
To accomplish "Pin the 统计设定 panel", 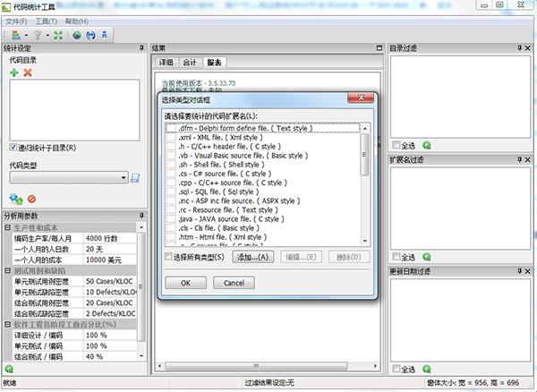I will point(141,47).
